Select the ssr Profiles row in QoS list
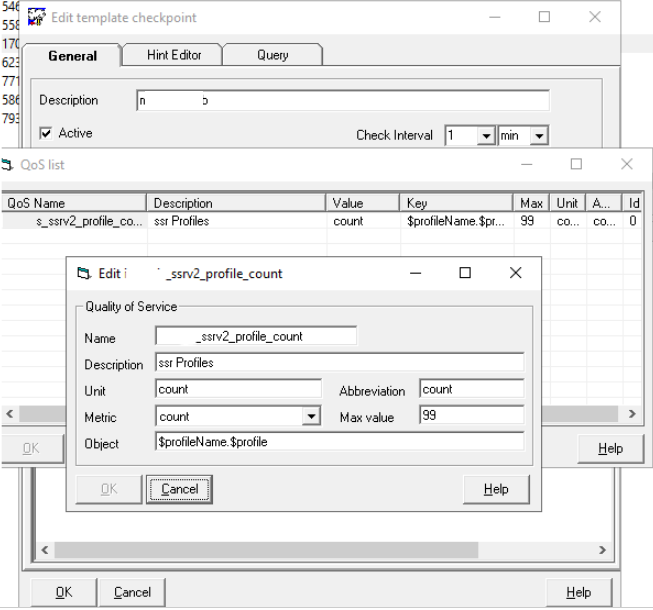 tap(181, 221)
